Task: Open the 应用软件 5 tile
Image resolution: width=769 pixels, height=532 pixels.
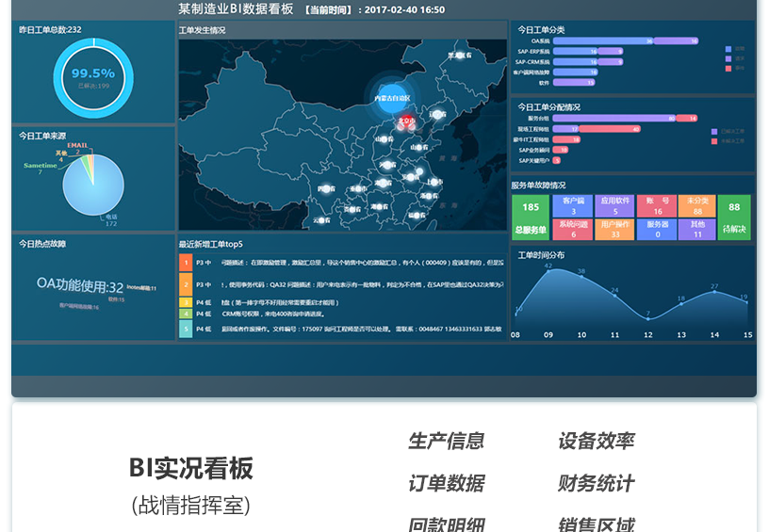Action: point(615,206)
